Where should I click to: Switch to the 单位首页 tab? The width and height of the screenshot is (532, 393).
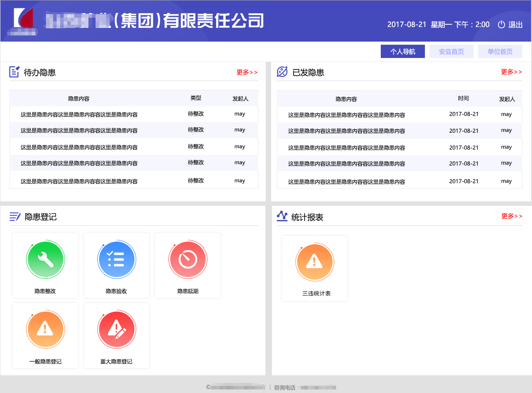click(x=500, y=52)
